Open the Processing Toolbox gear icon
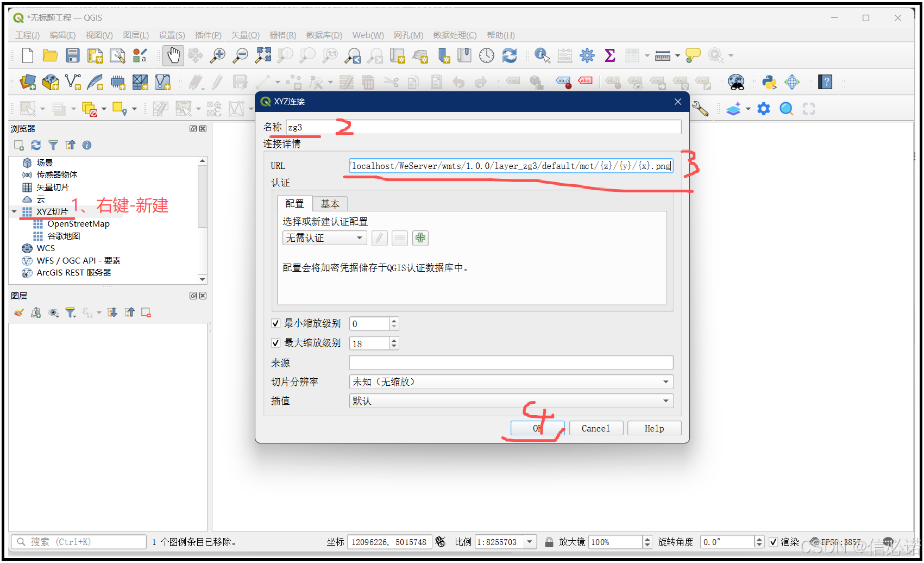Viewport: 924px width, 563px height. pos(587,55)
